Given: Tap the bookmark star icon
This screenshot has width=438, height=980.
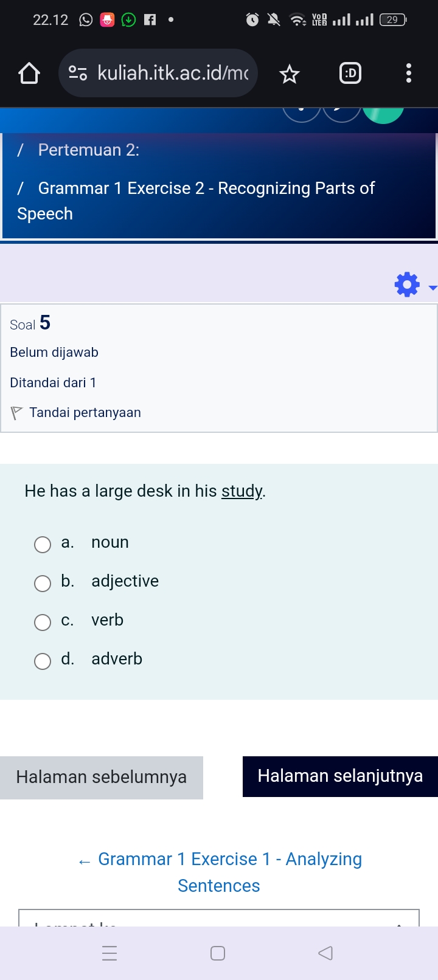Looking at the screenshot, I should (x=289, y=74).
